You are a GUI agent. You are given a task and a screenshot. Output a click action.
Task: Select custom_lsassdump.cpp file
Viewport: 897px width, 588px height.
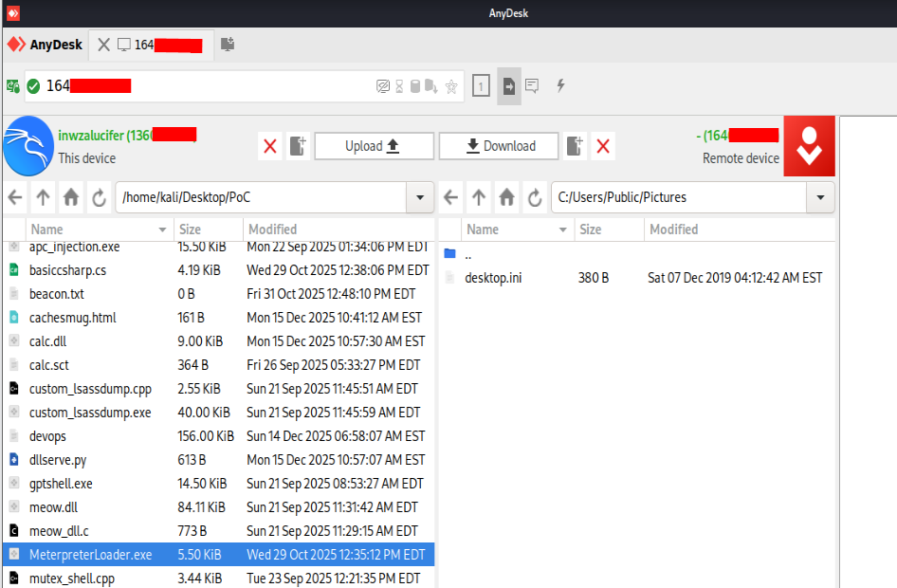coord(218,389)
